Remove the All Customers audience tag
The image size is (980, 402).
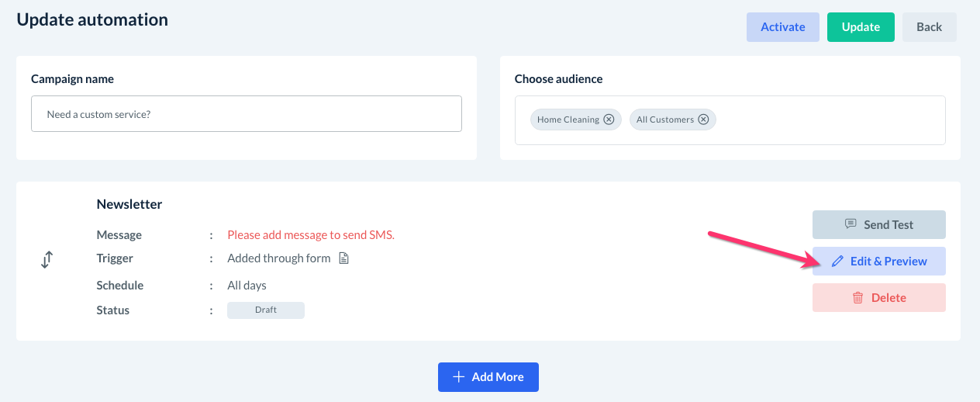pos(703,120)
